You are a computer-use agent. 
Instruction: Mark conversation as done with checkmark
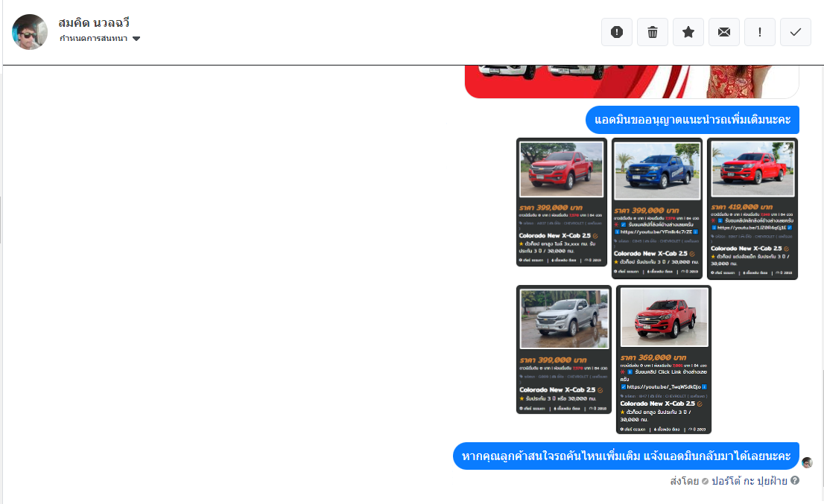pyautogui.click(x=796, y=32)
